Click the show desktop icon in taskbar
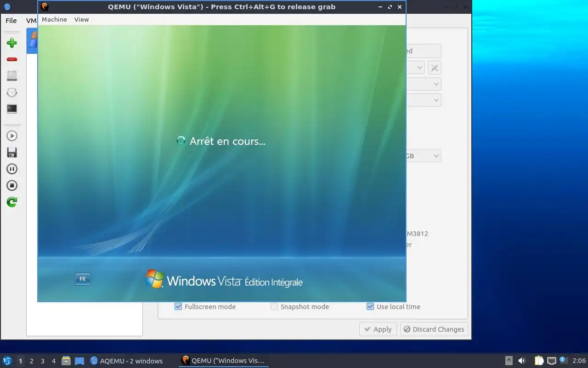The image size is (588, 368). 79,361
